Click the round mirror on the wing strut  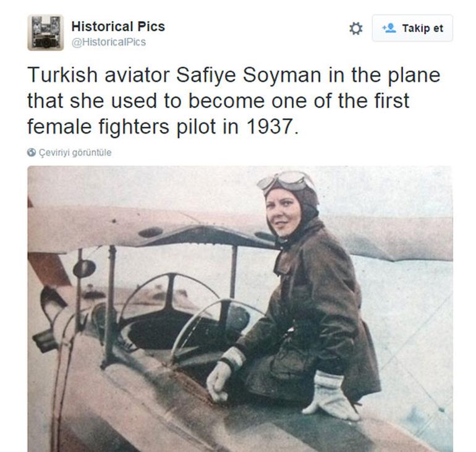tap(84, 269)
